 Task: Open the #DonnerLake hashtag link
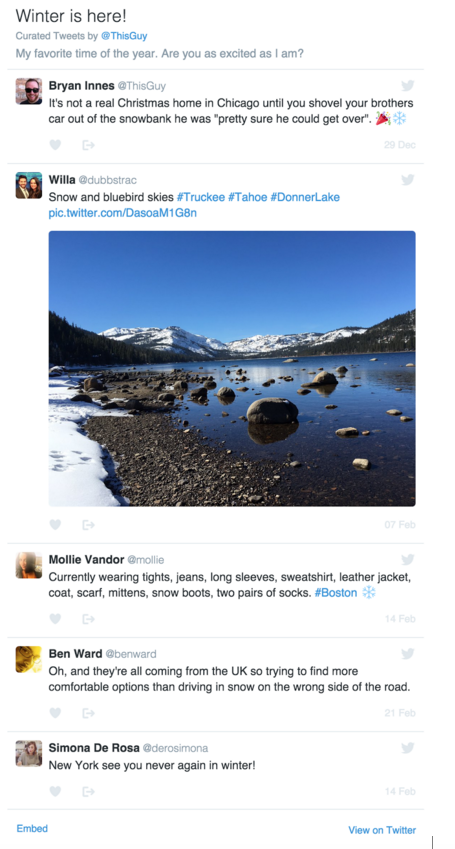click(x=305, y=197)
